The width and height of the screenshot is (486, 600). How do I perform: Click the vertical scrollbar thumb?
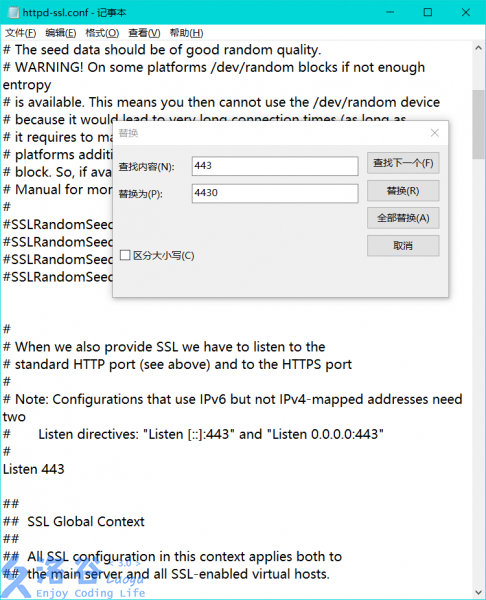coord(478,124)
